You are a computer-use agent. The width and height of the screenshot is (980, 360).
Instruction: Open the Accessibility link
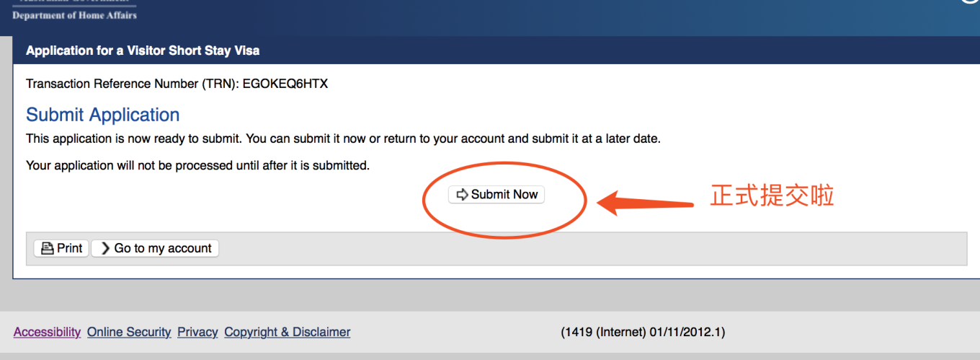coord(47,332)
